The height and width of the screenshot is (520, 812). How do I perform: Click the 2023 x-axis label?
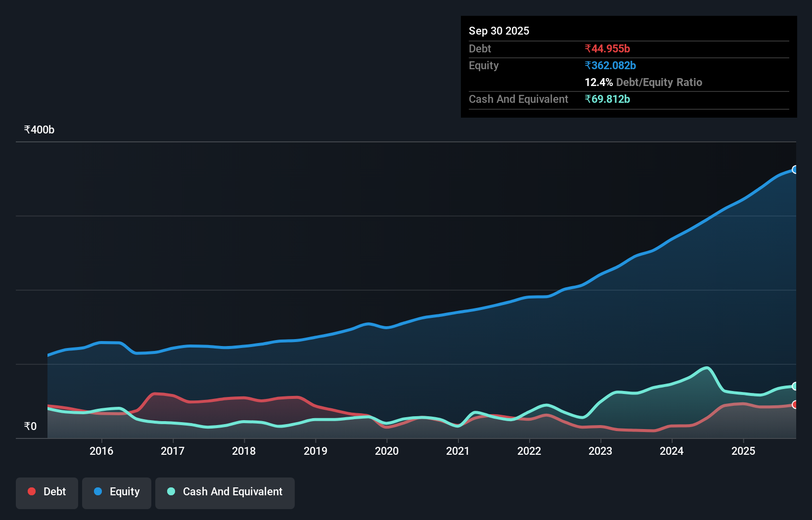[x=600, y=451]
